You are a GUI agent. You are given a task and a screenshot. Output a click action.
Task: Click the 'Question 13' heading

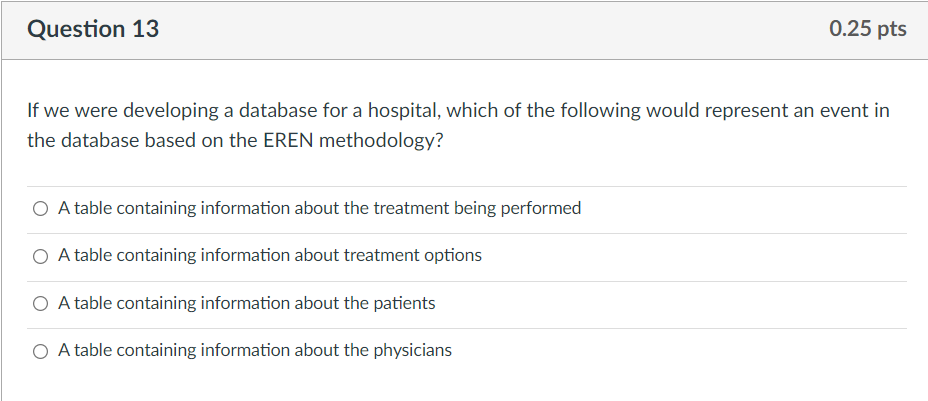[x=93, y=29]
